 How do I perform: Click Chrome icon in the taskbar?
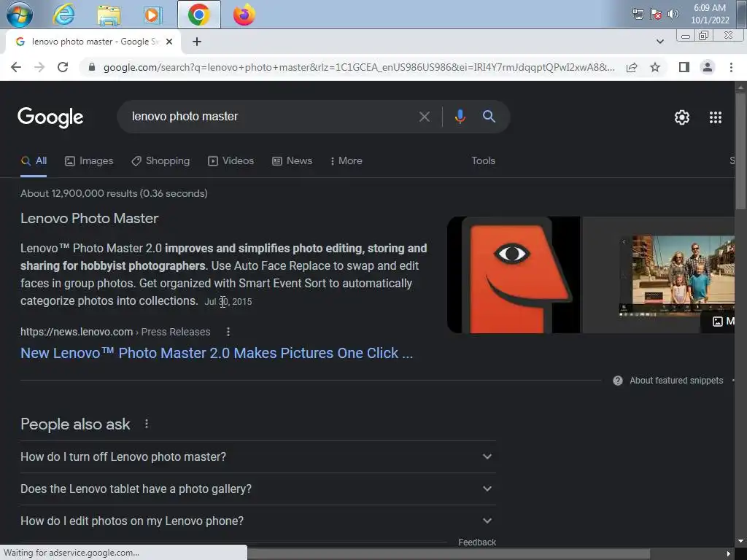(x=198, y=15)
